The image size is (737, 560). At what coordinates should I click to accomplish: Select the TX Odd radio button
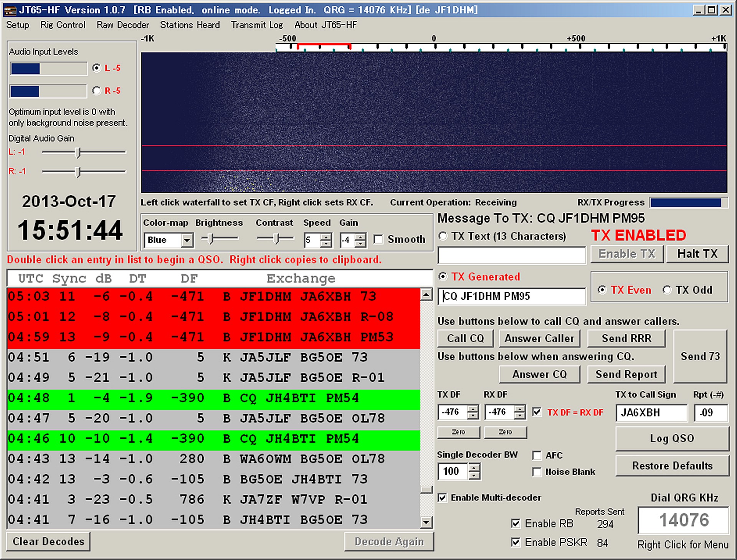click(667, 290)
